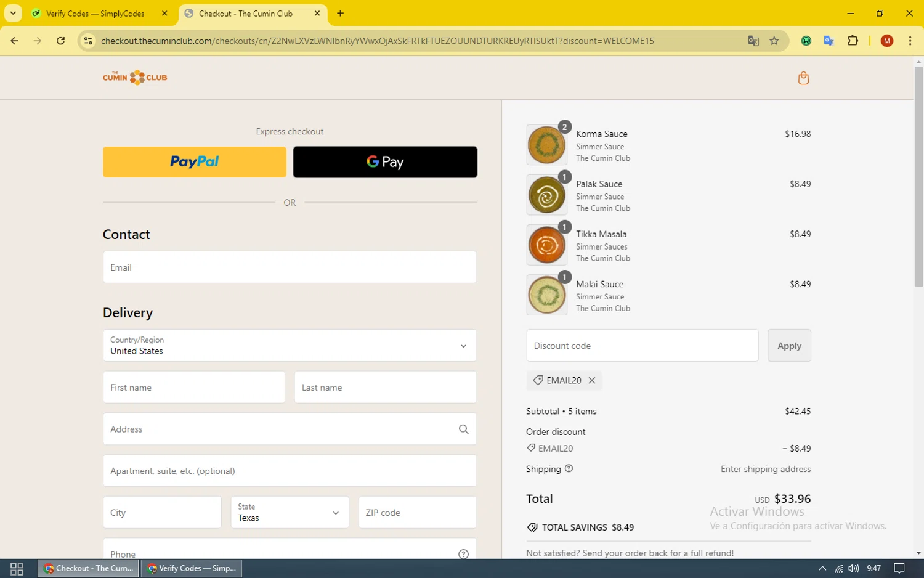The height and width of the screenshot is (578, 924).
Task: Open the Chrome profile M avatar
Action: pos(887,41)
